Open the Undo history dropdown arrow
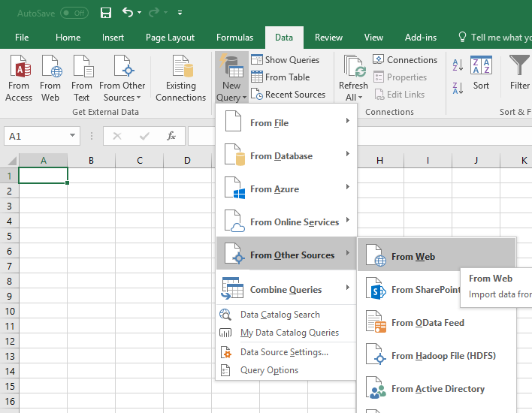 tap(139, 13)
